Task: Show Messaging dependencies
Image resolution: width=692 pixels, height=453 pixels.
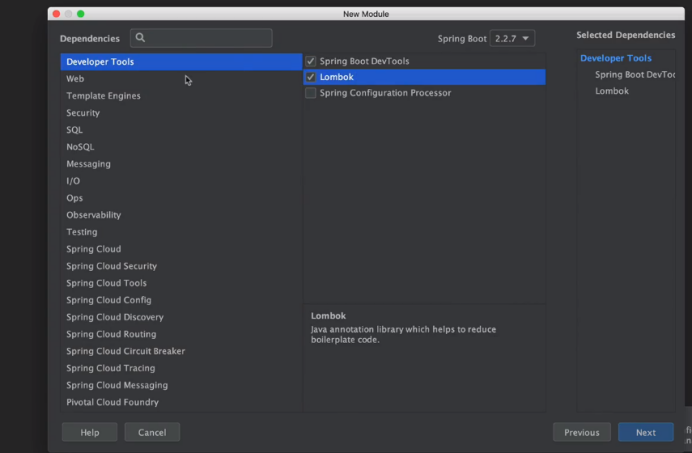Action: click(x=88, y=164)
